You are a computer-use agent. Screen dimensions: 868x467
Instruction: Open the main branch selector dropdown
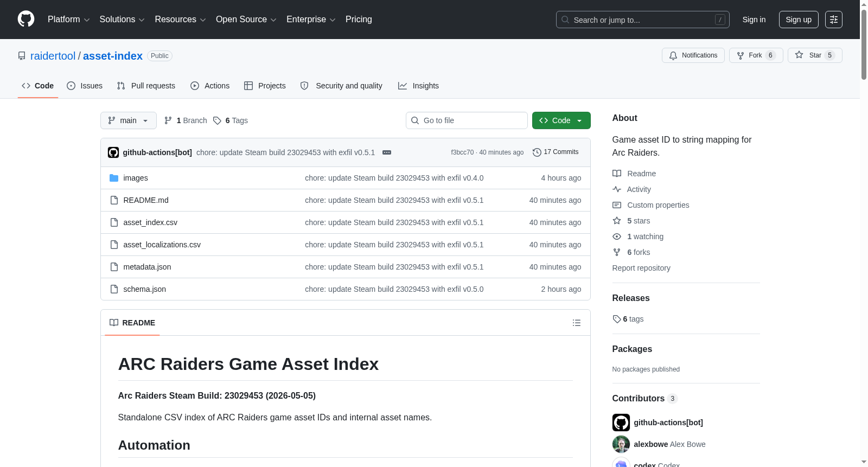(129, 120)
